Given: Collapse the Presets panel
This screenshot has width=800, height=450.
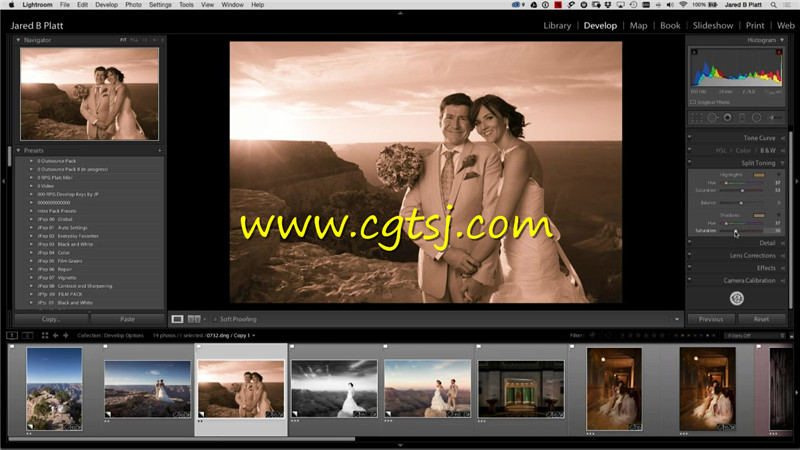Looking at the screenshot, I should (x=18, y=151).
